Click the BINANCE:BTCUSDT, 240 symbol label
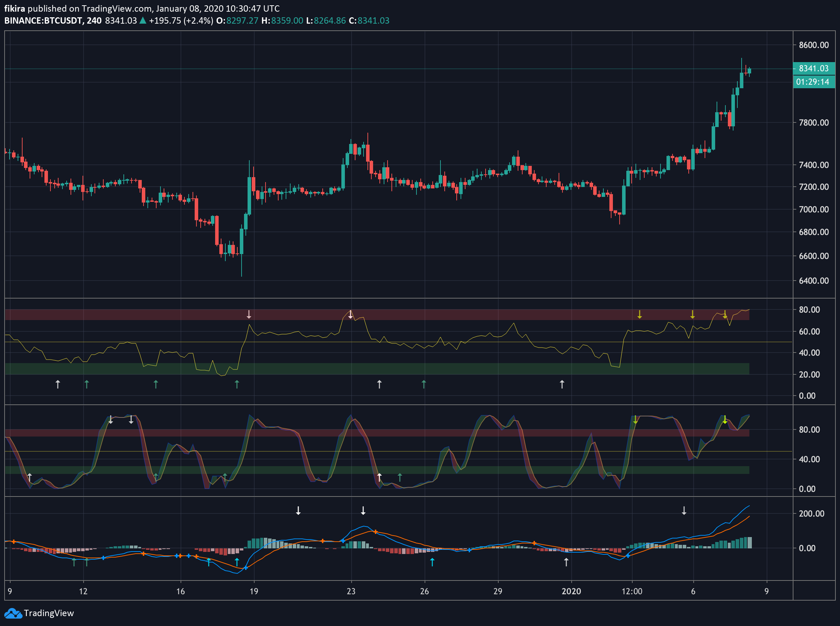The image size is (840, 626). pyautogui.click(x=53, y=20)
